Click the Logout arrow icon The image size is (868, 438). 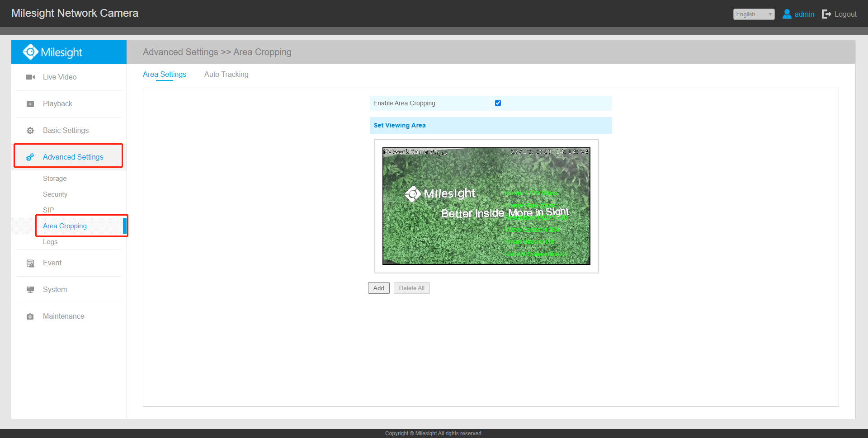[826, 14]
